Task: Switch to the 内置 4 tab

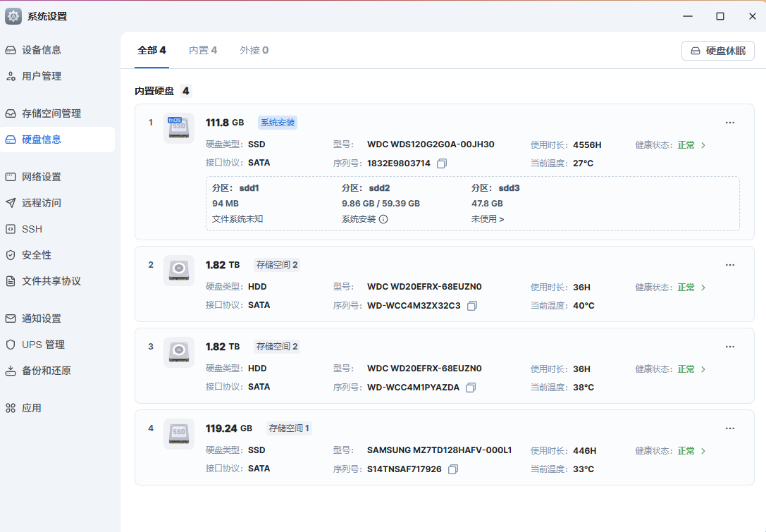Action: coord(203,50)
